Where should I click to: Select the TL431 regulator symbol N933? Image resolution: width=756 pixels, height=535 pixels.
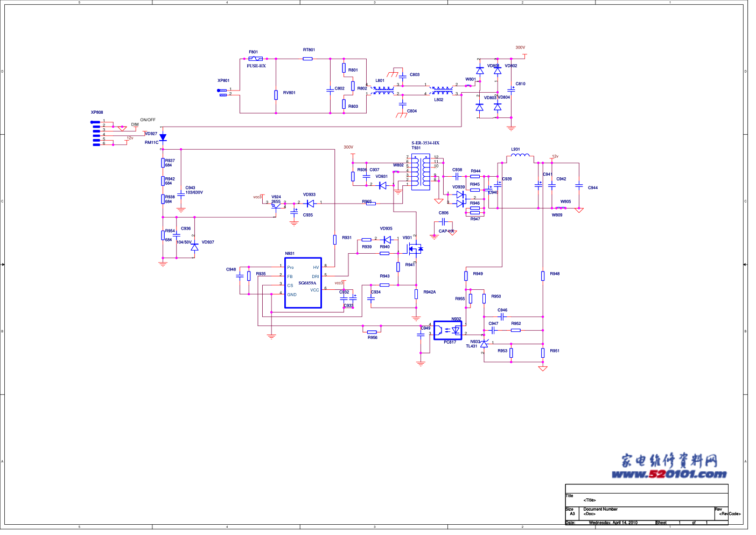[x=484, y=343]
